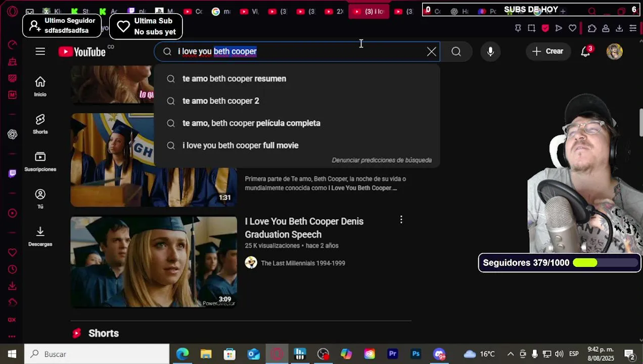Screen dimensions: 643x364
Task: Open Premiere Pro from taskbar
Action: click(393, 354)
